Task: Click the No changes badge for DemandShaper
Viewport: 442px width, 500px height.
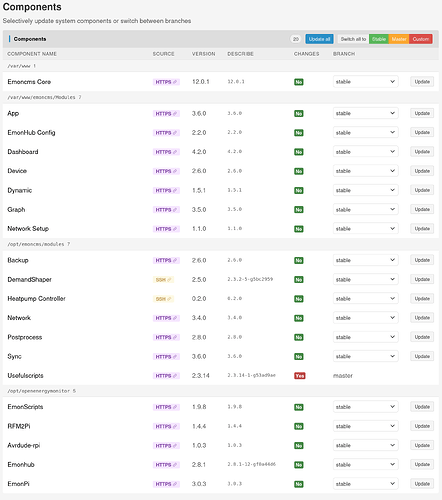Action: click(x=299, y=280)
